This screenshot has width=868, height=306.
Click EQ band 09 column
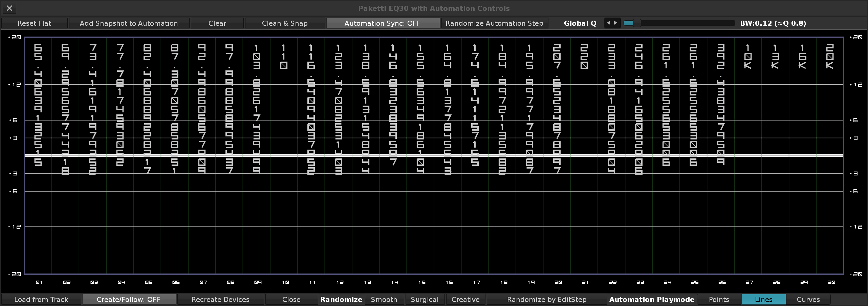click(257, 156)
